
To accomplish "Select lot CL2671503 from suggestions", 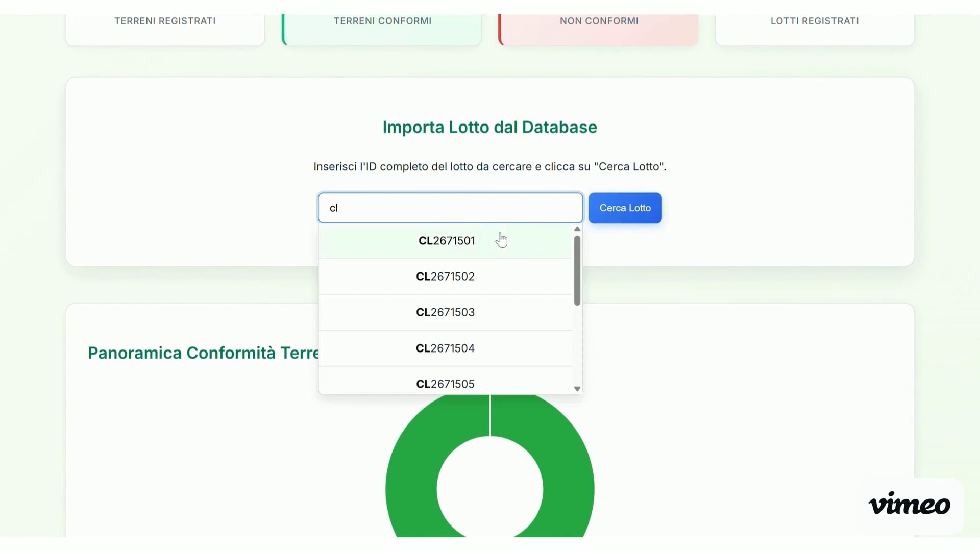I will (445, 312).
